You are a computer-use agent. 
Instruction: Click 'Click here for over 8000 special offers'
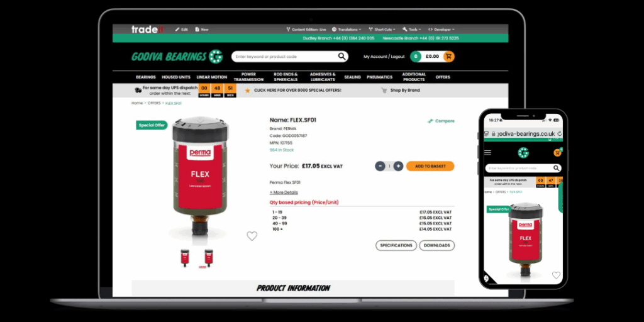tap(297, 91)
